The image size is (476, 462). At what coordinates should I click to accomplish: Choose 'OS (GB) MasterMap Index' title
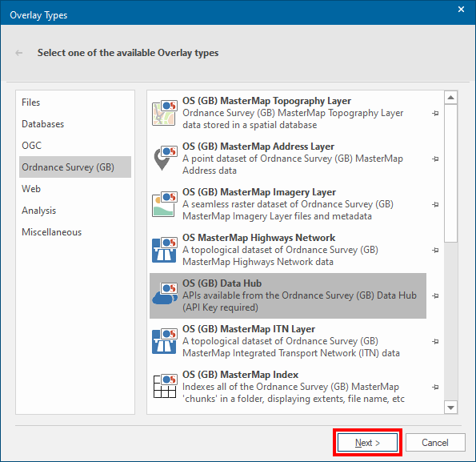click(x=240, y=375)
